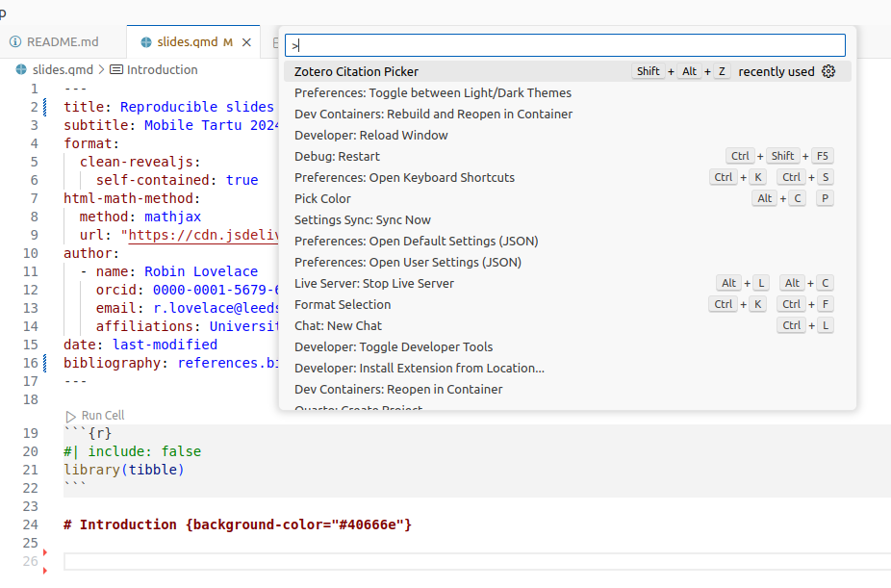Select Zotero Citation Picker command
Screen dimensions: 891x588
click(x=356, y=71)
